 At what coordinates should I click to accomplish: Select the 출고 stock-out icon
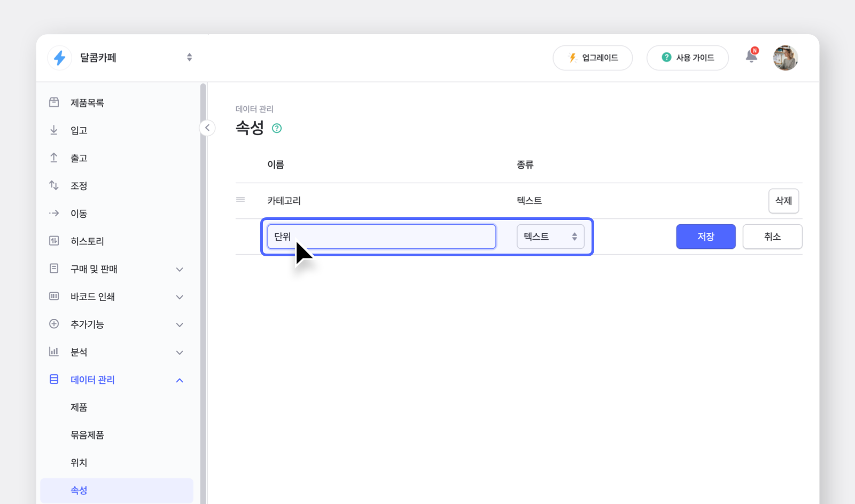tap(54, 157)
